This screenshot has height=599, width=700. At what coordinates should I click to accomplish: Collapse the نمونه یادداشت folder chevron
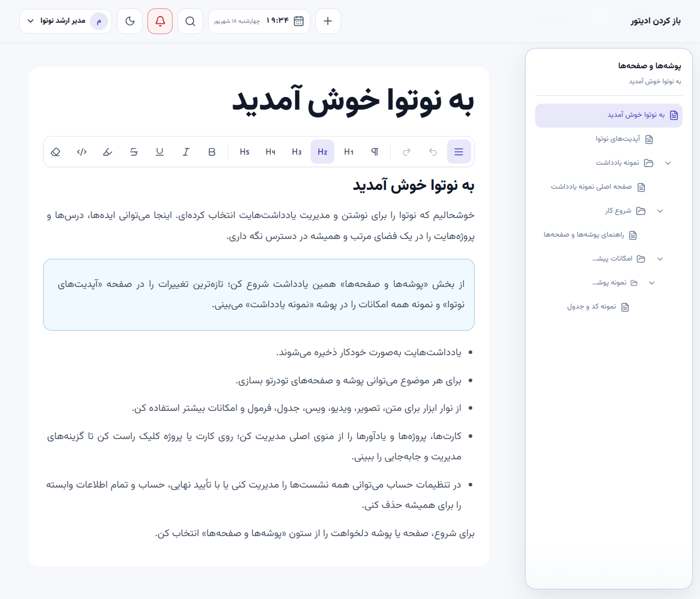click(668, 163)
